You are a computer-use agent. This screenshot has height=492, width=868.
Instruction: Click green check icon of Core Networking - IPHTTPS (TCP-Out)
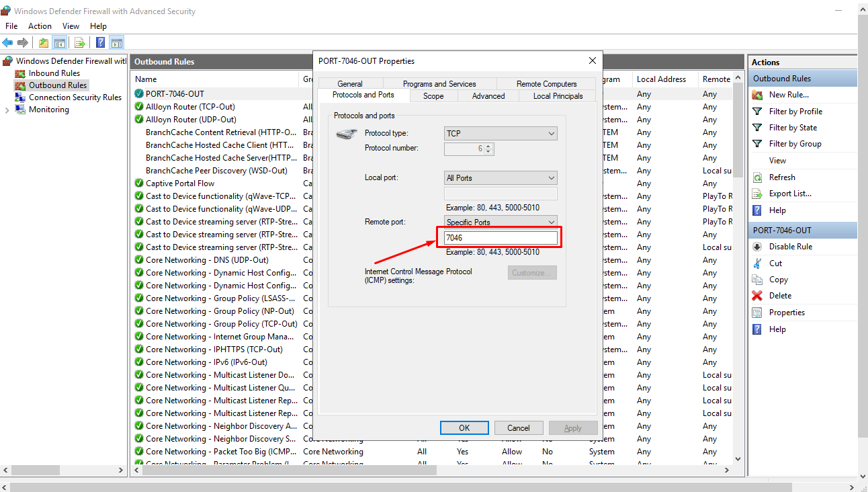click(x=139, y=349)
